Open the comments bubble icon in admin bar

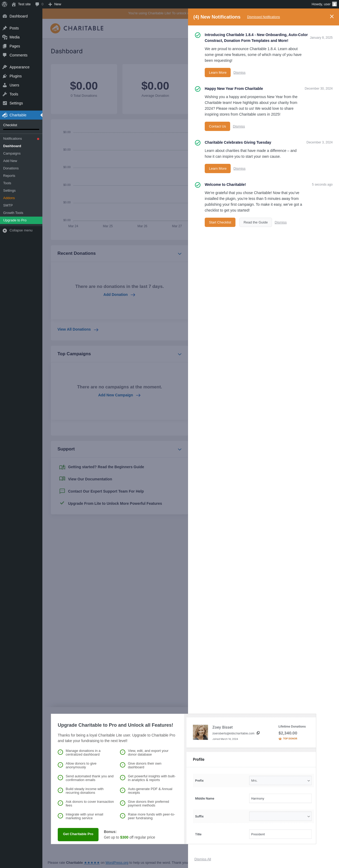coord(37,4)
